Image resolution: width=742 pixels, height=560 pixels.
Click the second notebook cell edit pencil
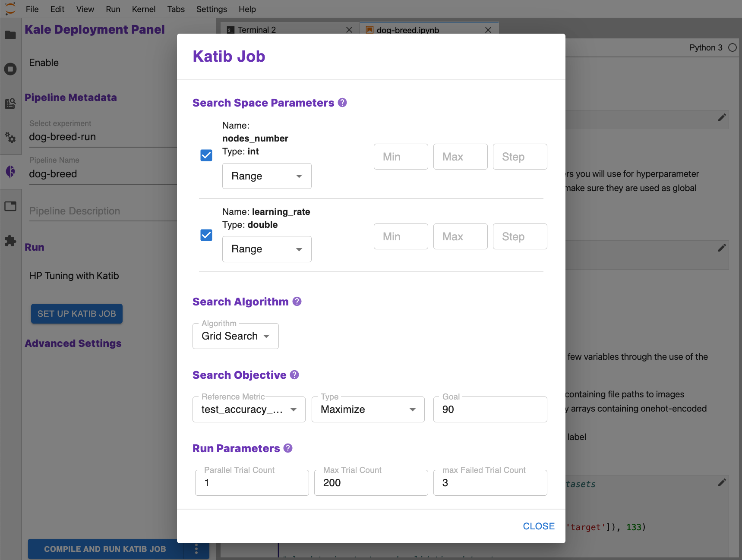(x=722, y=248)
